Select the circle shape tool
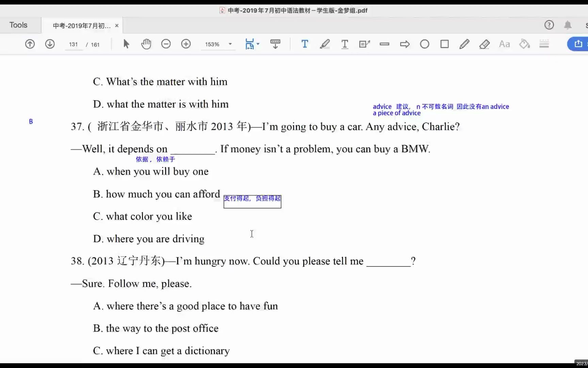 [425, 44]
